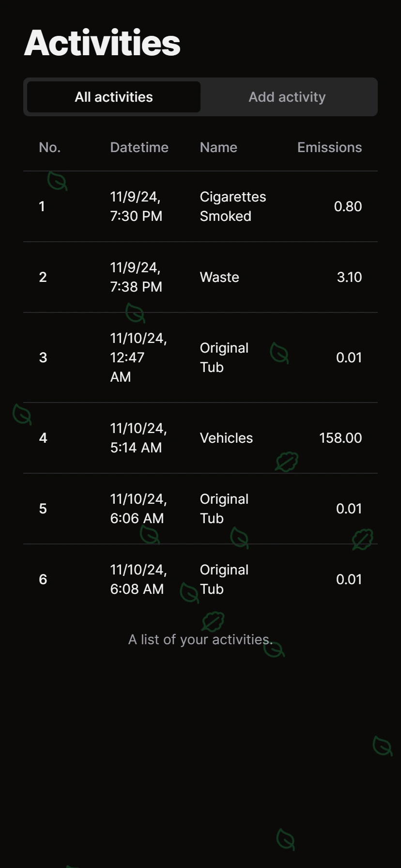The height and width of the screenshot is (868, 401).
Task: Click the leaf icon at the caption's end
Action: (x=274, y=649)
